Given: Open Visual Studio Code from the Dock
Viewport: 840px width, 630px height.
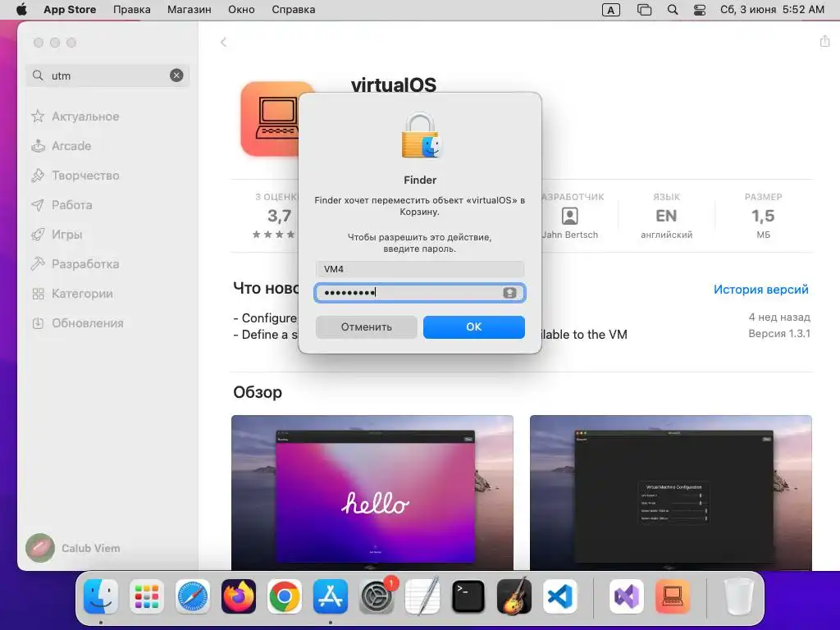Looking at the screenshot, I should coord(560,596).
